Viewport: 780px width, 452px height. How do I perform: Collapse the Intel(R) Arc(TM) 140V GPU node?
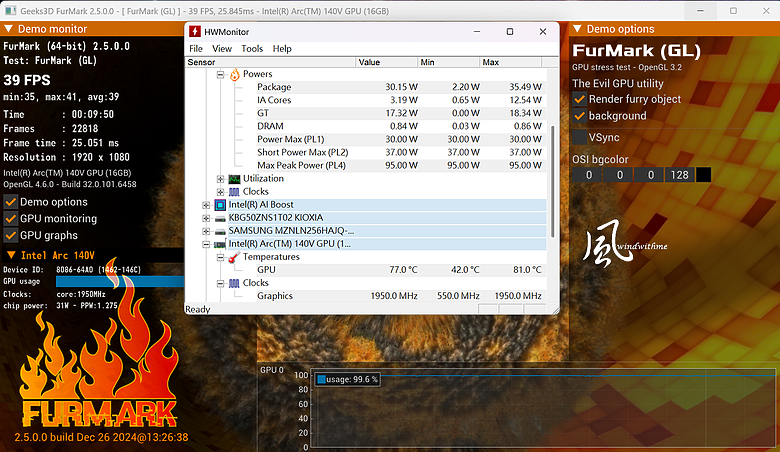[x=206, y=244]
